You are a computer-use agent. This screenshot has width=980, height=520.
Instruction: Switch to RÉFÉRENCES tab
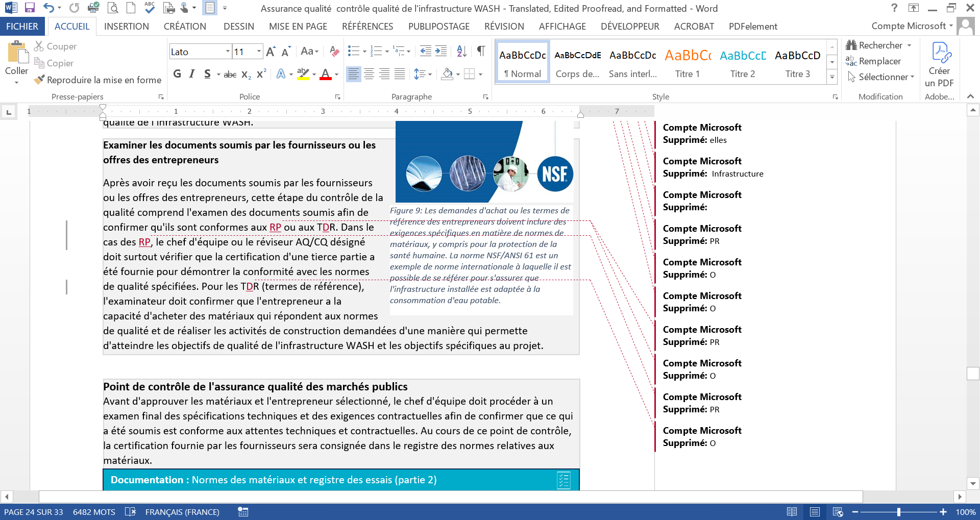click(367, 27)
